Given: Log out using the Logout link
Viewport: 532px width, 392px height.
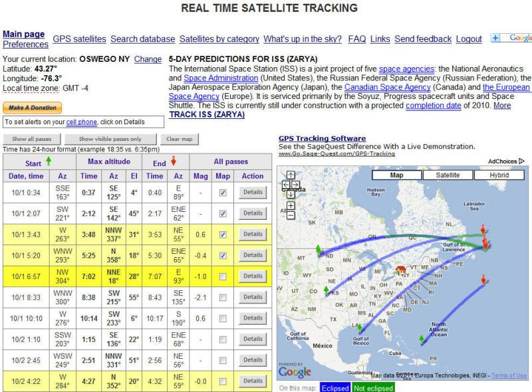Looking at the screenshot, I should pyautogui.click(x=469, y=39).
